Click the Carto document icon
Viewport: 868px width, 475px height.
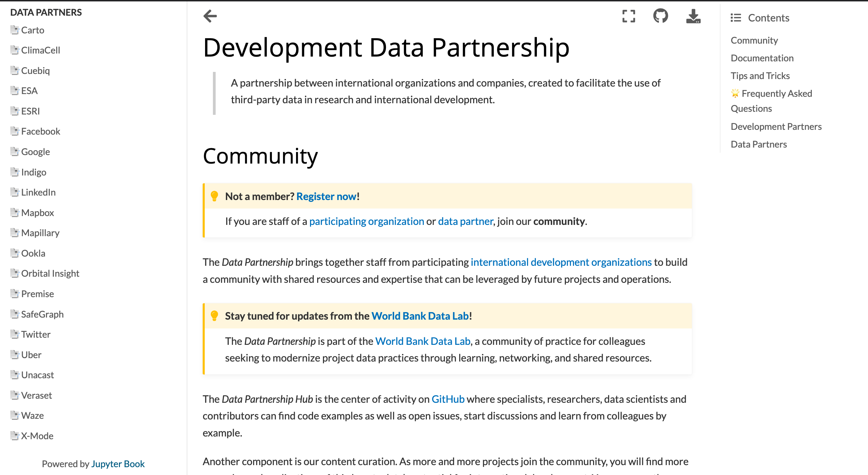coord(15,30)
